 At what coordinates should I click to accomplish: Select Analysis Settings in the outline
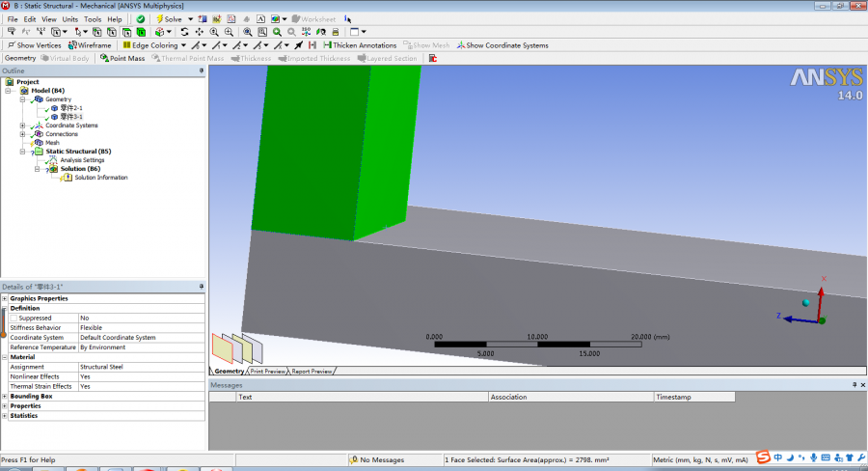click(x=82, y=160)
